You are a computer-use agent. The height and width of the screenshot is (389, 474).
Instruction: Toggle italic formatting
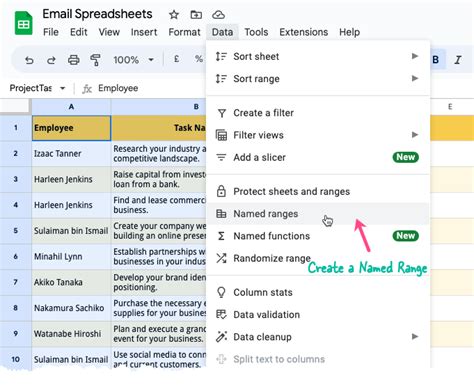[458, 60]
